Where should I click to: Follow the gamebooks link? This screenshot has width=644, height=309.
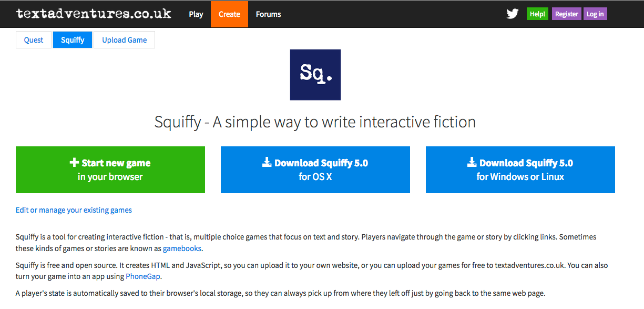click(182, 248)
